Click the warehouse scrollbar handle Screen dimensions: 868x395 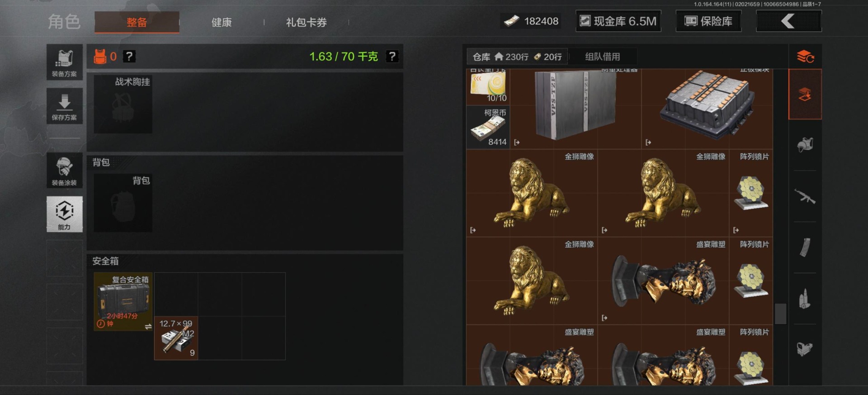(x=781, y=314)
